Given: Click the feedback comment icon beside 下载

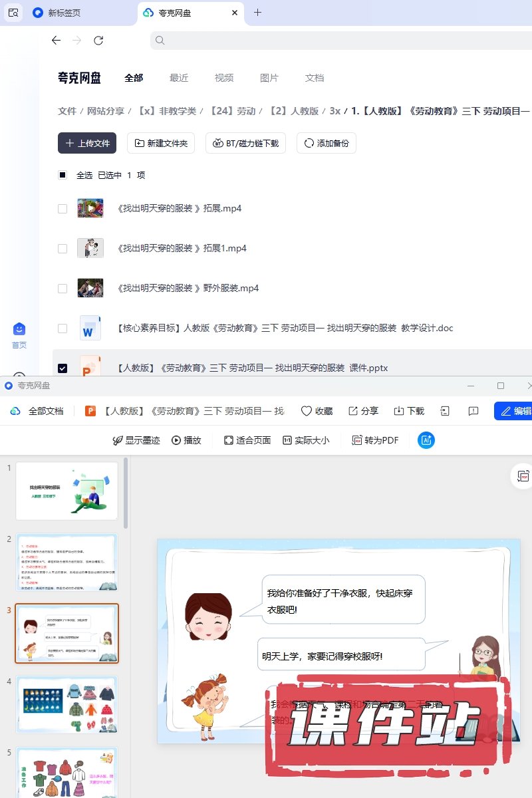Looking at the screenshot, I should click(473, 411).
